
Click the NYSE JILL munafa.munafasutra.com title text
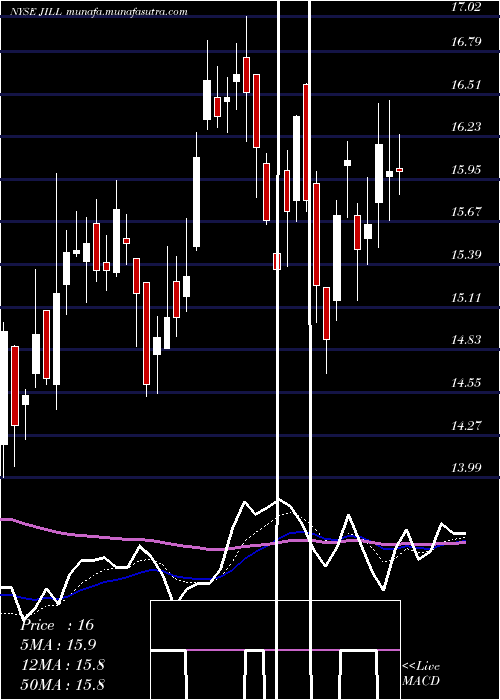(98, 12)
